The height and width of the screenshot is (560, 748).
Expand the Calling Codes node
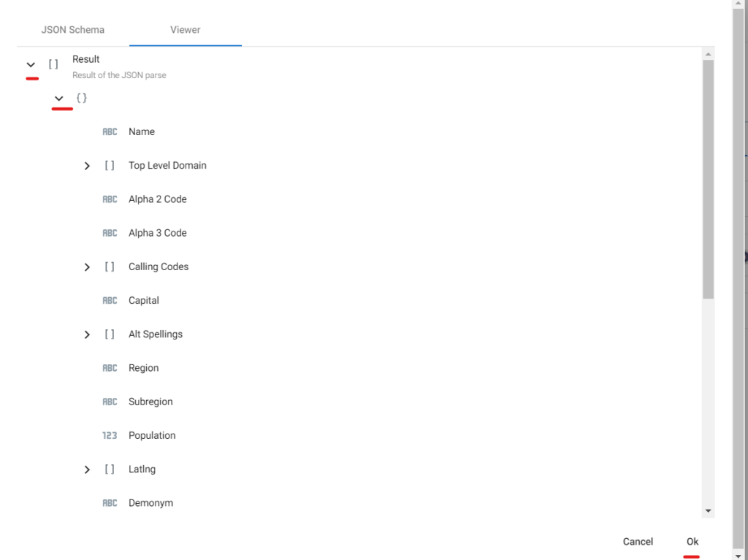pyautogui.click(x=87, y=266)
